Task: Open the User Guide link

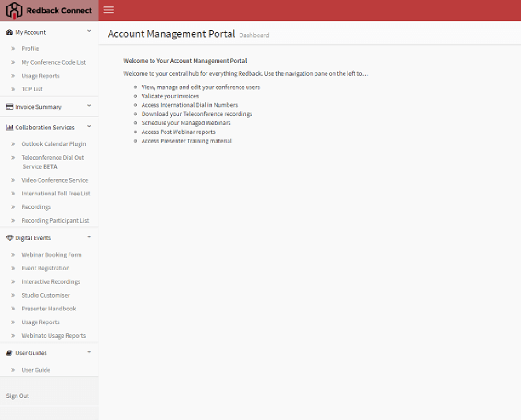Action: [36, 370]
